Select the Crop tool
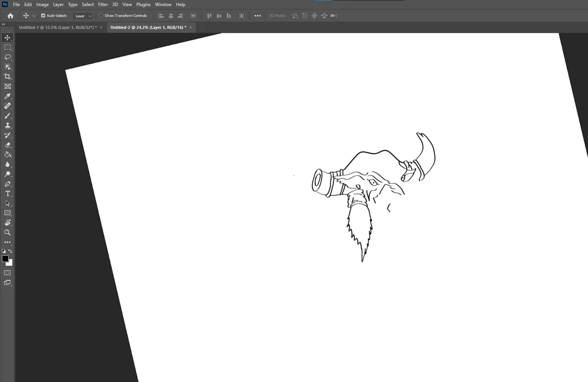 [7, 76]
